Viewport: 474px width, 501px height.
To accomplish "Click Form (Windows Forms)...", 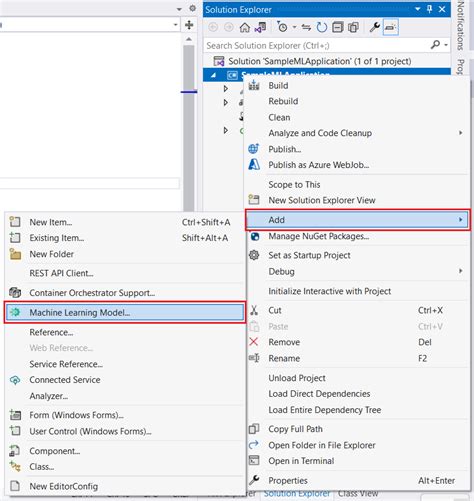I will tap(125, 415).
